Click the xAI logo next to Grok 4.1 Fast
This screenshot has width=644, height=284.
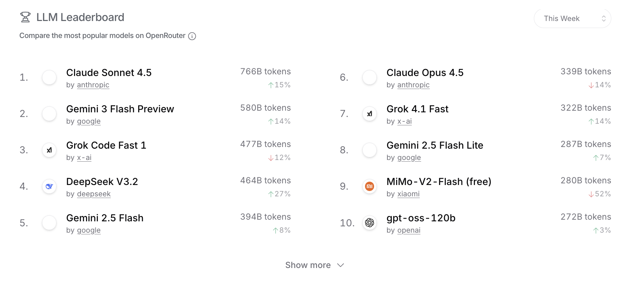click(370, 114)
